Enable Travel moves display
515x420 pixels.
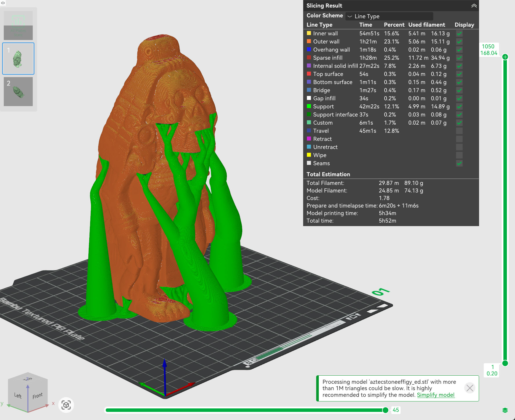pos(459,131)
